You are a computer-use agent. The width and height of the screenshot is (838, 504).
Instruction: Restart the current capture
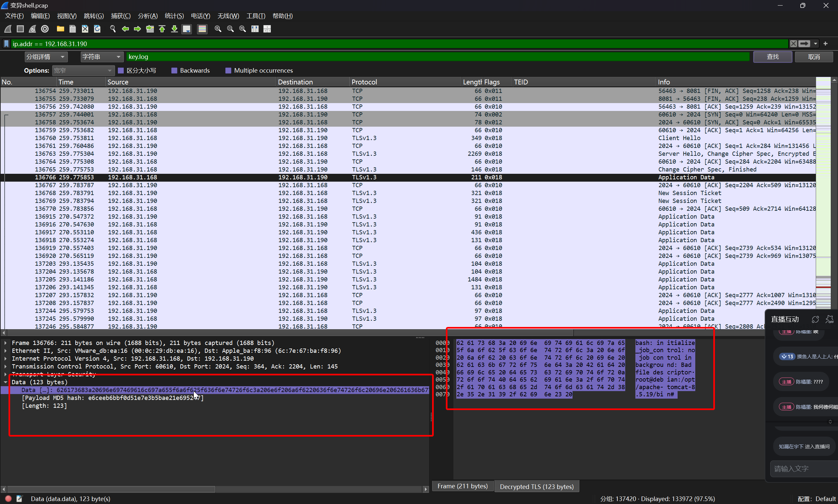(32, 29)
